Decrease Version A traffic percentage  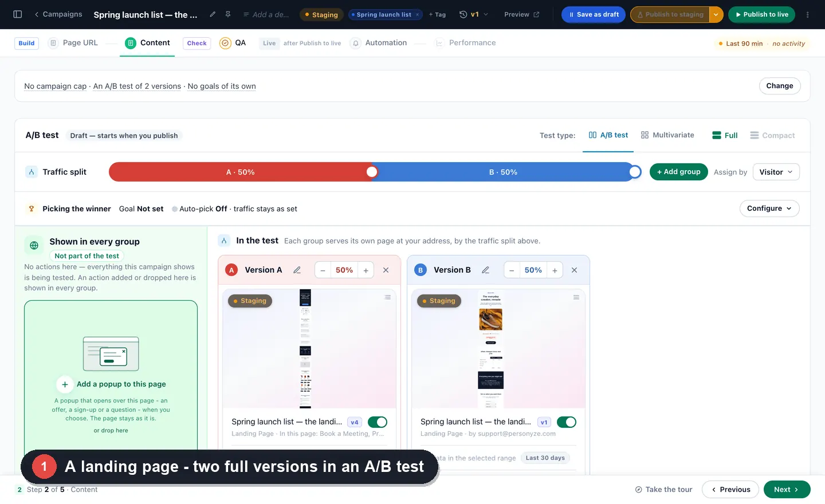pos(323,270)
